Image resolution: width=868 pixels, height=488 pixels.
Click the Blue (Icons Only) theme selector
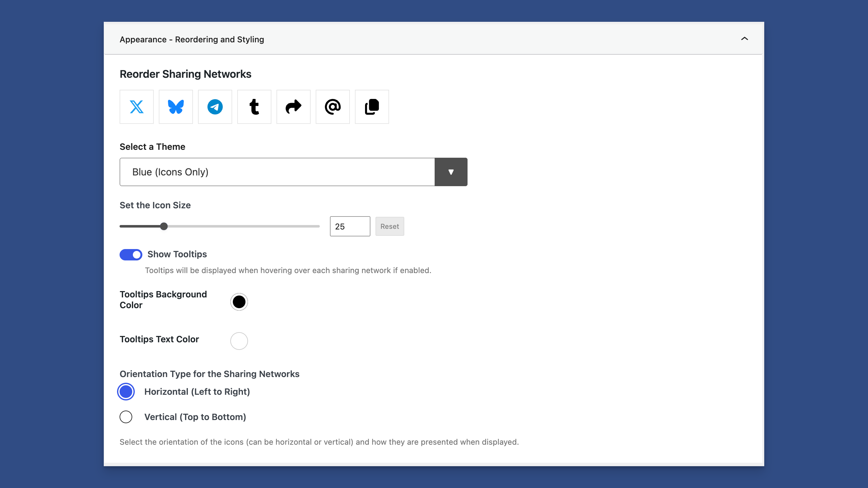point(277,172)
